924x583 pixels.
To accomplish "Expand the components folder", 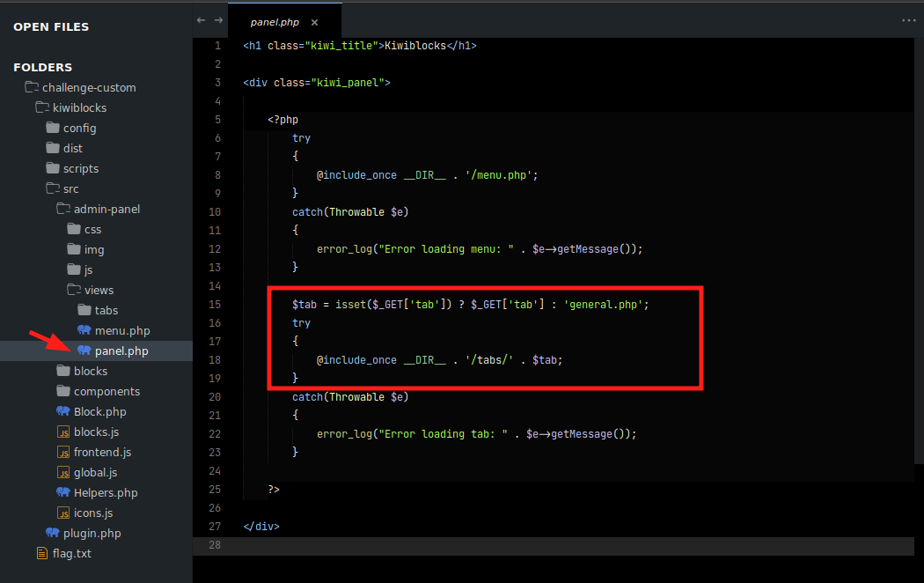I will 98,391.
